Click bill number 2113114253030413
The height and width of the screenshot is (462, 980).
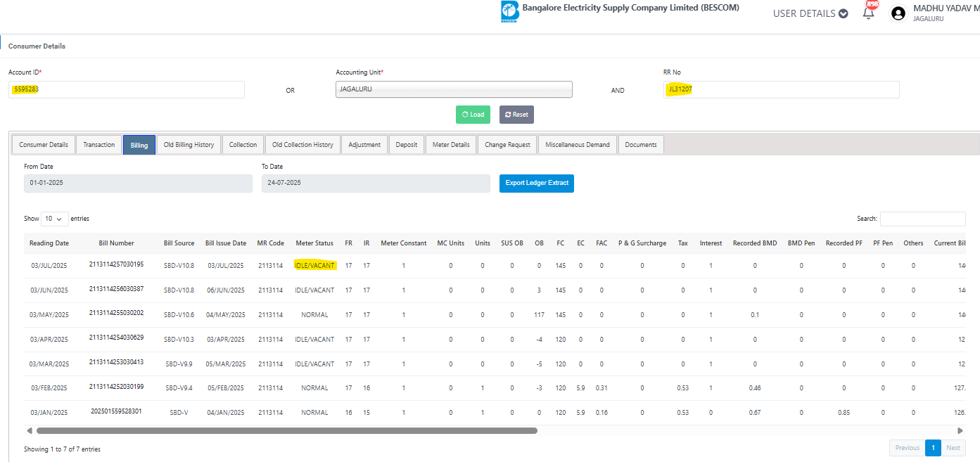click(x=116, y=362)
